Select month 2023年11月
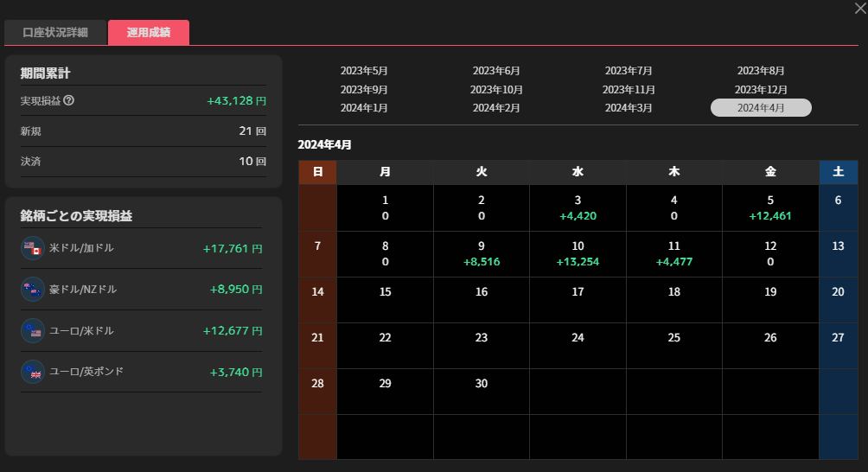Screen dimensions: 868x472 point(629,90)
